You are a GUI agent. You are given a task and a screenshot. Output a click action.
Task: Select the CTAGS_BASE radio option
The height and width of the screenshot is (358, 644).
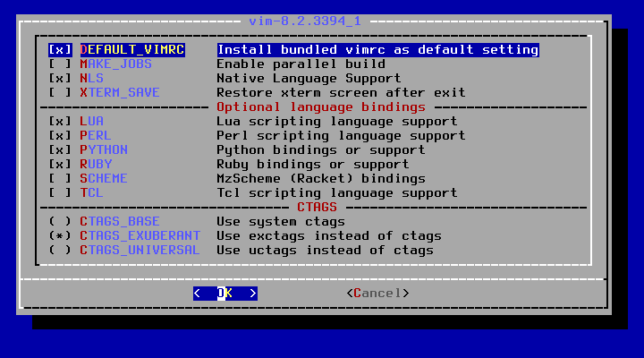[60, 222]
